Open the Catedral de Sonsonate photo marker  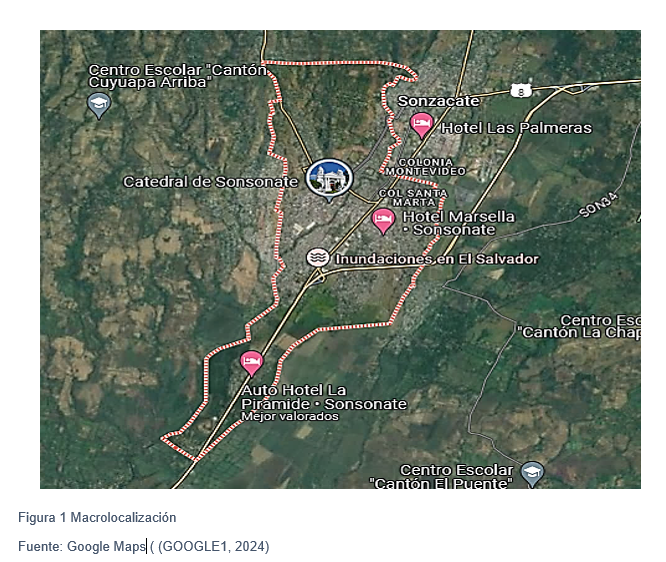329,179
